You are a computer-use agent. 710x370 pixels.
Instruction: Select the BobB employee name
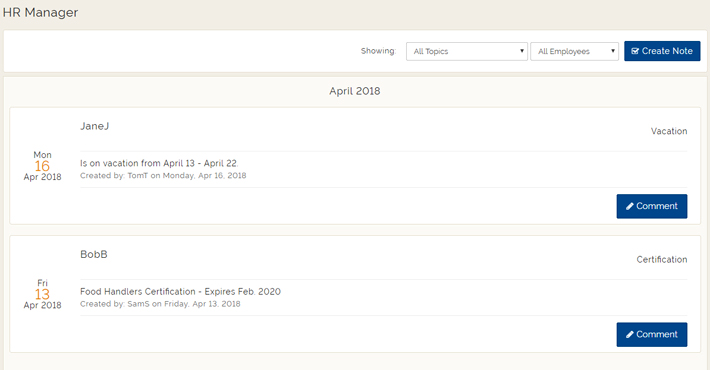click(x=94, y=255)
